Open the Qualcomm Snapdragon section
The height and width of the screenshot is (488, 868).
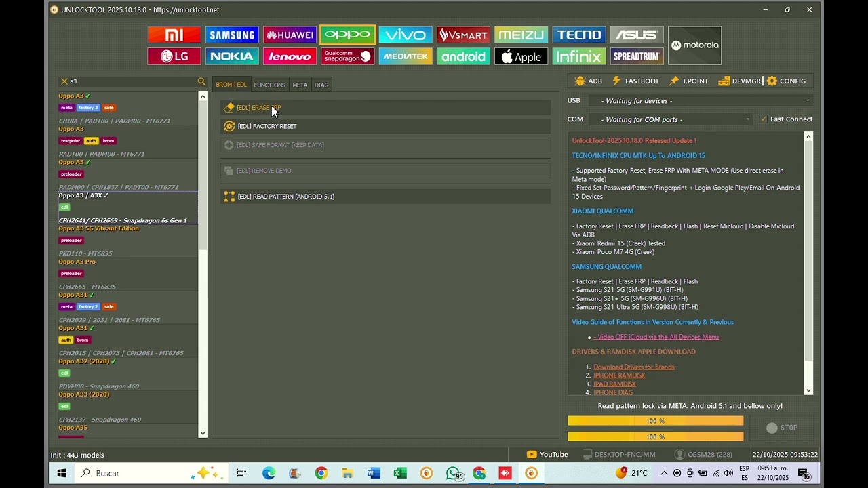tap(347, 56)
